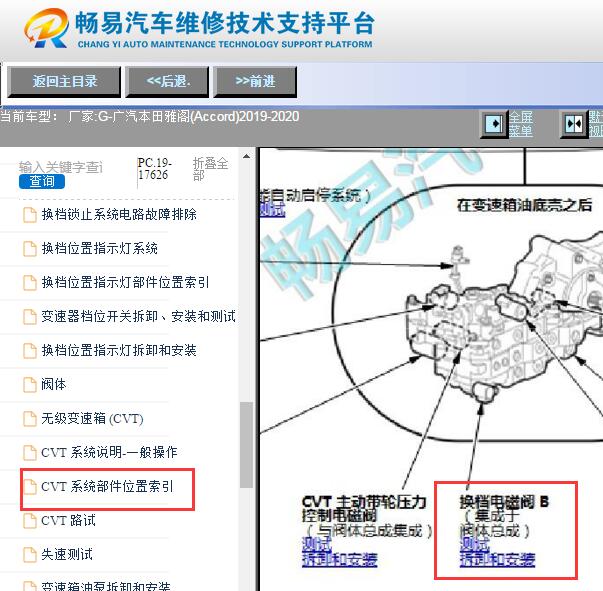The image size is (603, 591).
Task: Click 返回主目录 button
Action: point(64,81)
